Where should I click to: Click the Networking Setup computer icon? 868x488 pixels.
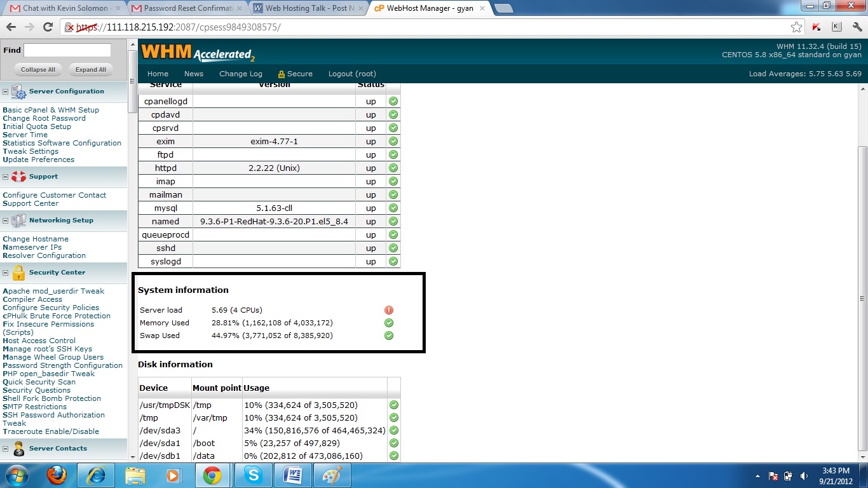18,220
